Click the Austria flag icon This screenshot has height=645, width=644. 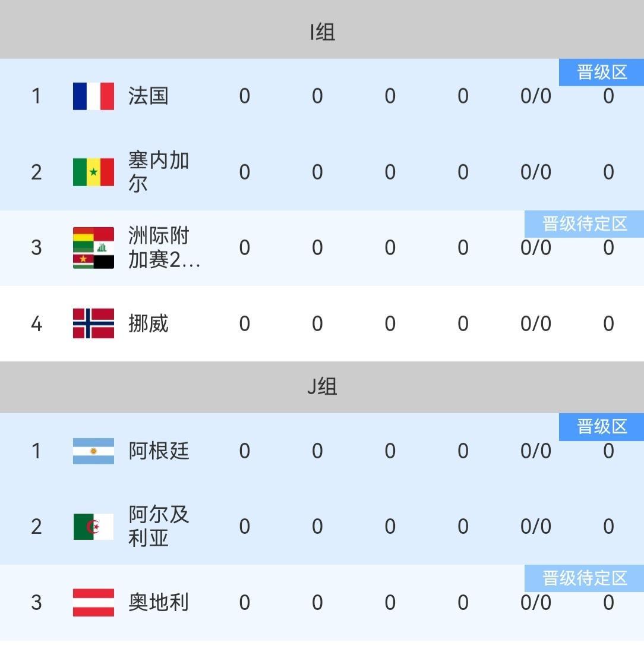pos(93,602)
